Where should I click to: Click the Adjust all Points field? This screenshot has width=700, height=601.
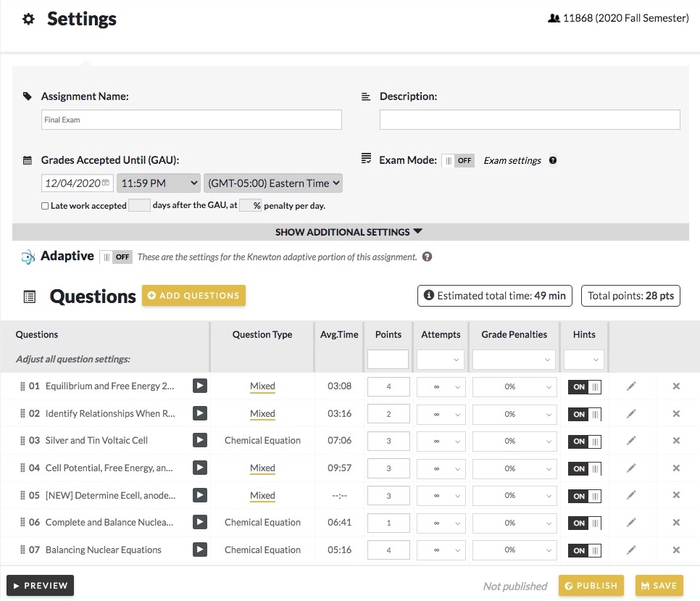388,360
